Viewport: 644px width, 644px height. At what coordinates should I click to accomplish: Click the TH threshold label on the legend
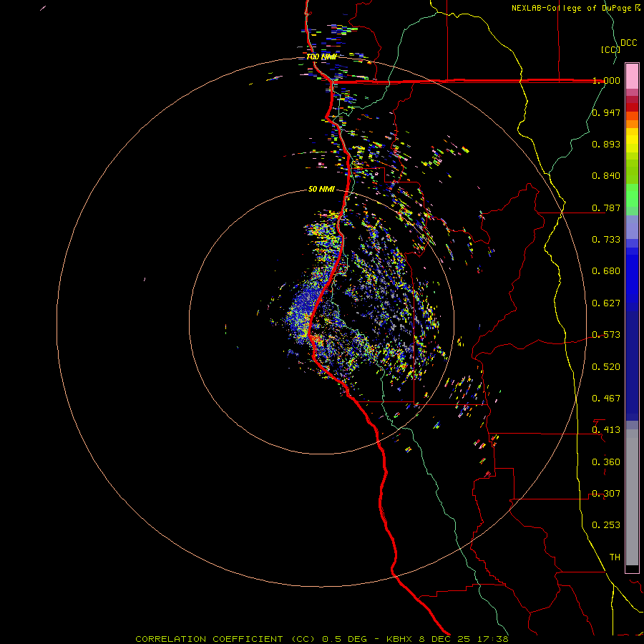614,557
